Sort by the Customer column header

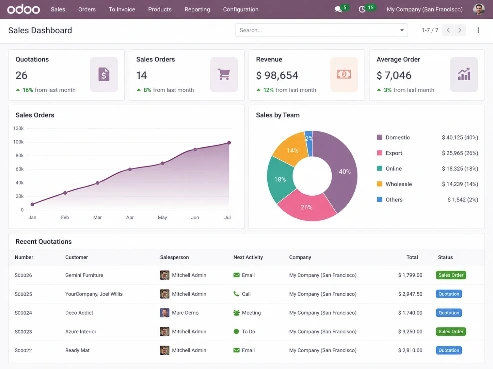76,257
